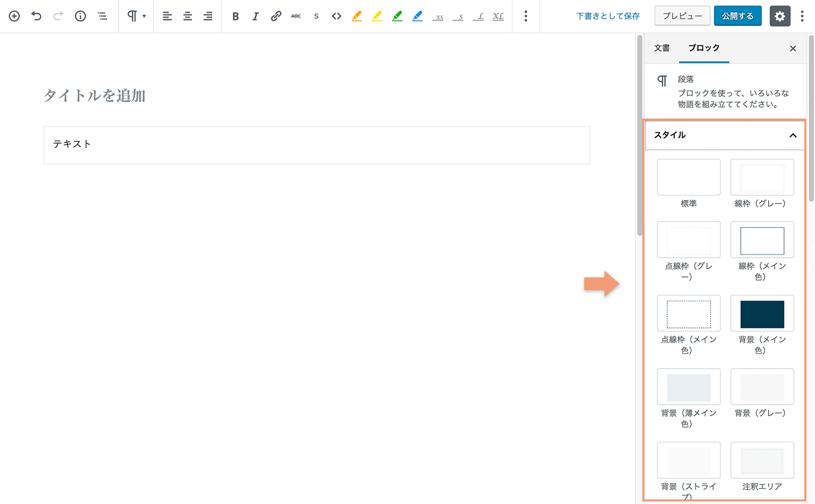Screen dimensions: 815x504
Task: Set font size to XL
Action: pyautogui.click(x=499, y=17)
